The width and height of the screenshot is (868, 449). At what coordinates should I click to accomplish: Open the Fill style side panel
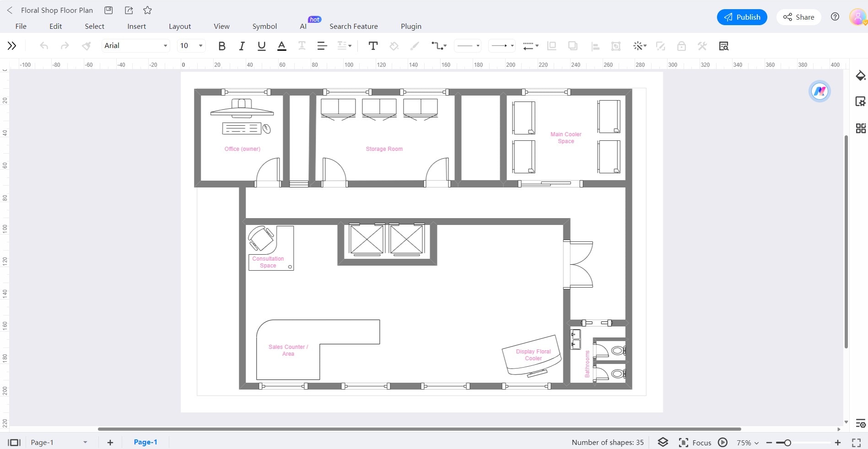[x=861, y=75]
